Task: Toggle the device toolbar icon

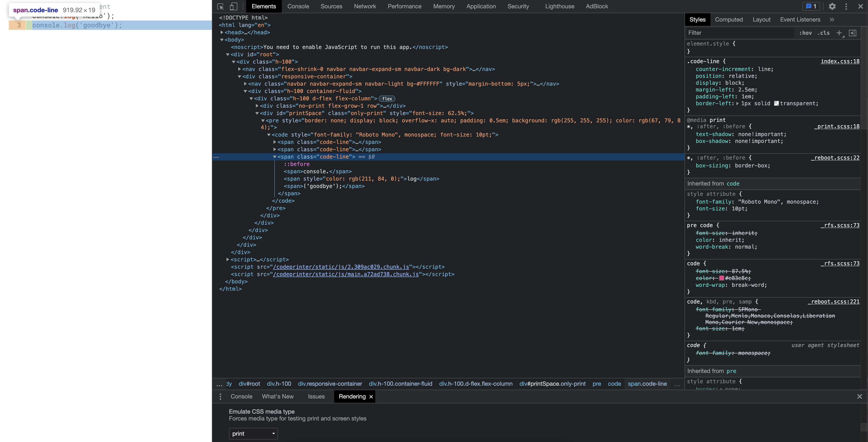Action: pos(234,6)
